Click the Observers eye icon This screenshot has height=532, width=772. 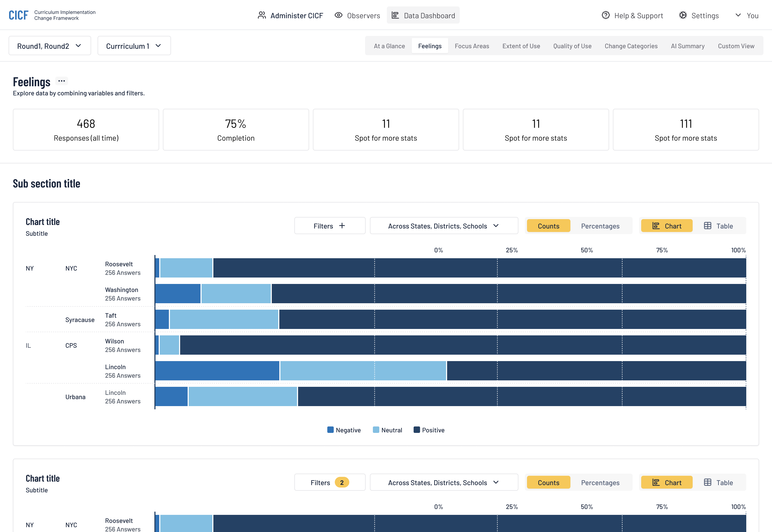(339, 15)
